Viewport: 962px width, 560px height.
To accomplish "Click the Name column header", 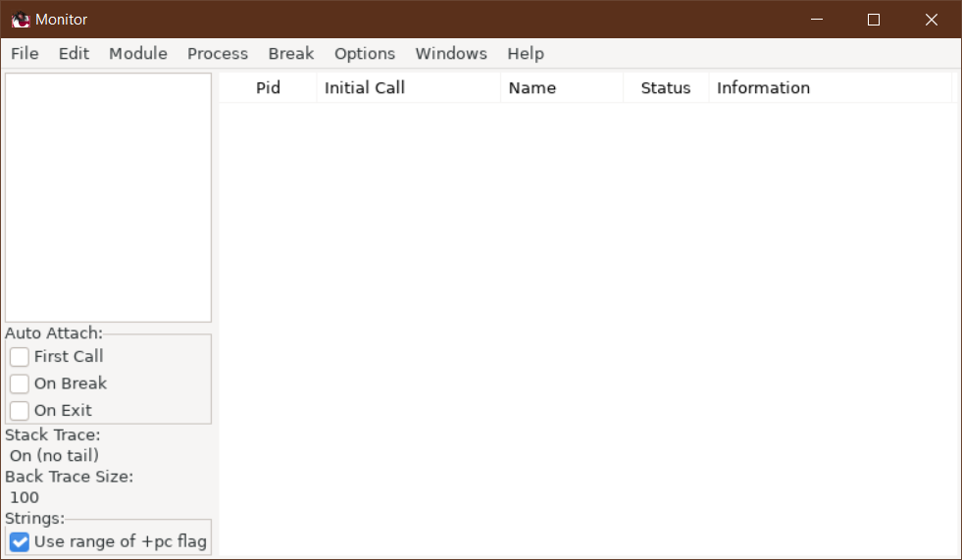I will (x=562, y=87).
